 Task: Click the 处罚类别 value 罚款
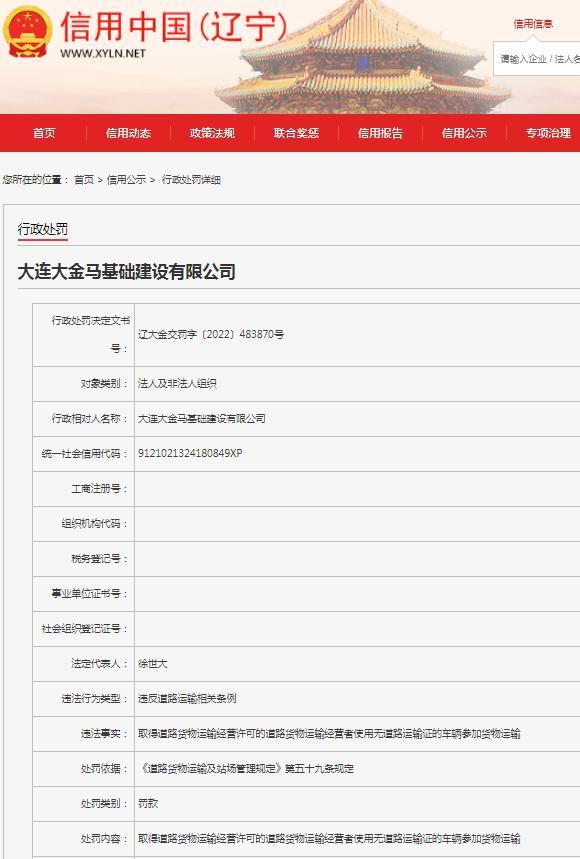pyautogui.click(x=148, y=804)
